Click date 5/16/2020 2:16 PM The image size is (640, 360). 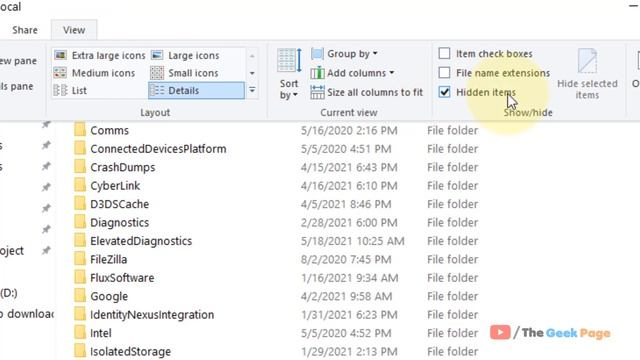point(349,131)
